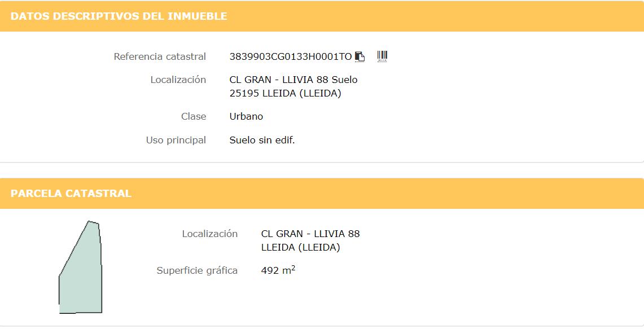The height and width of the screenshot is (333, 644).
Task: Click the Clase label
Action: coord(194,117)
